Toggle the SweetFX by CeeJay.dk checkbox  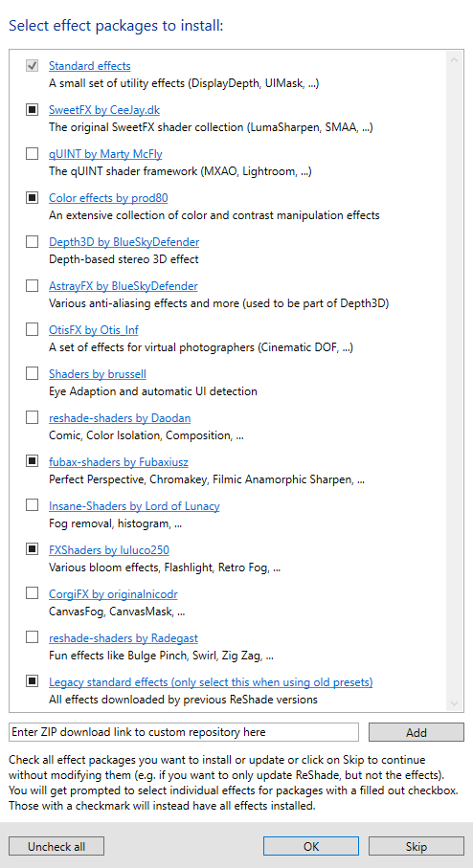click(x=33, y=110)
